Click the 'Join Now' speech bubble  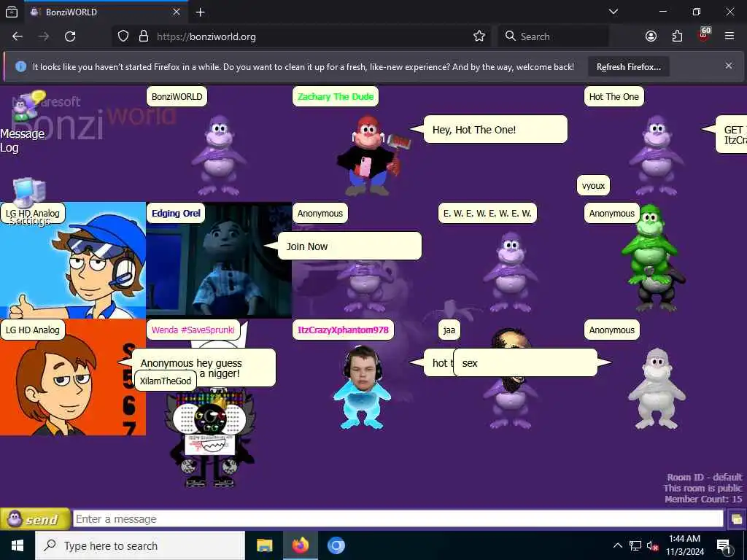(x=349, y=246)
